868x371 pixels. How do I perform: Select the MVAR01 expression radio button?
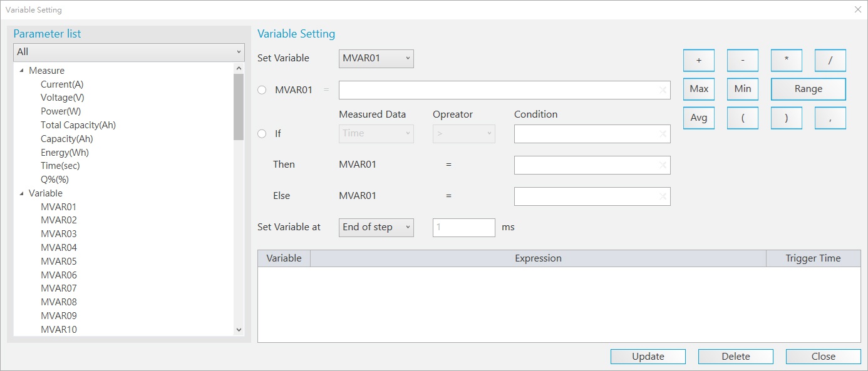coord(262,90)
